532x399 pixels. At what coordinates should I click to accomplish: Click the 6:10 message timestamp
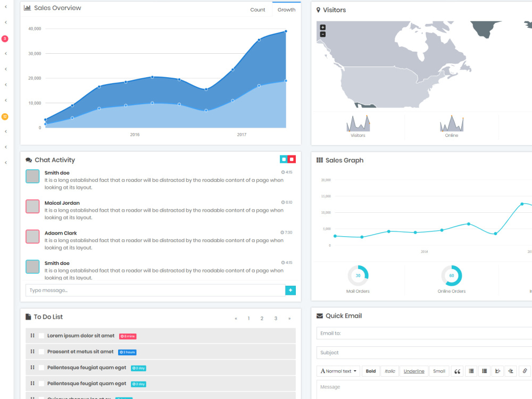pyautogui.click(x=287, y=202)
